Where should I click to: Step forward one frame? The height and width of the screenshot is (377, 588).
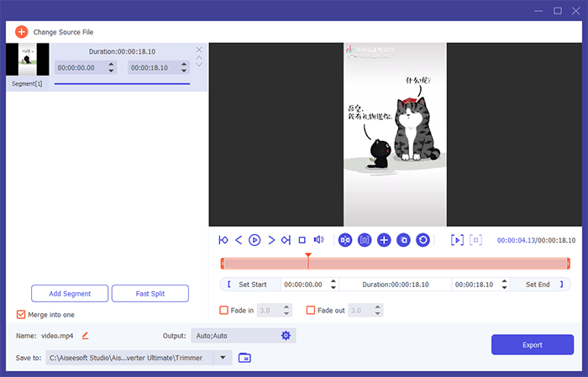pyautogui.click(x=271, y=240)
